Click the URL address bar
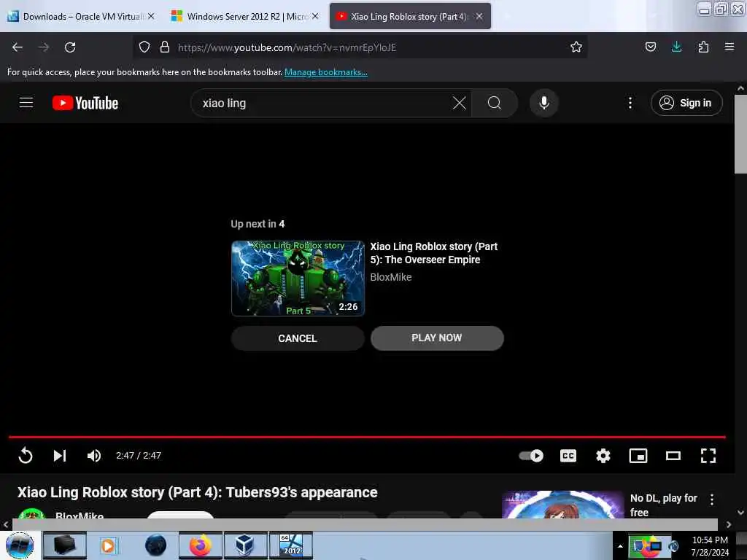 [x=360, y=47]
